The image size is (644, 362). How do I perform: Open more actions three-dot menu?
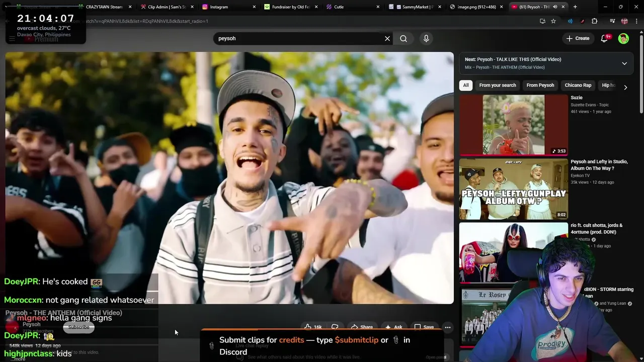[x=448, y=327]
